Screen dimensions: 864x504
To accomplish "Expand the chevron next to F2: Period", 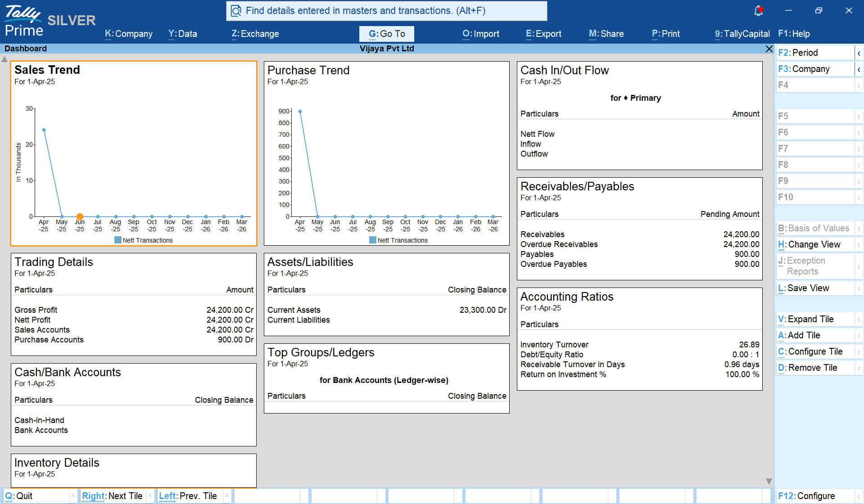I will click(x=859, y=53).
